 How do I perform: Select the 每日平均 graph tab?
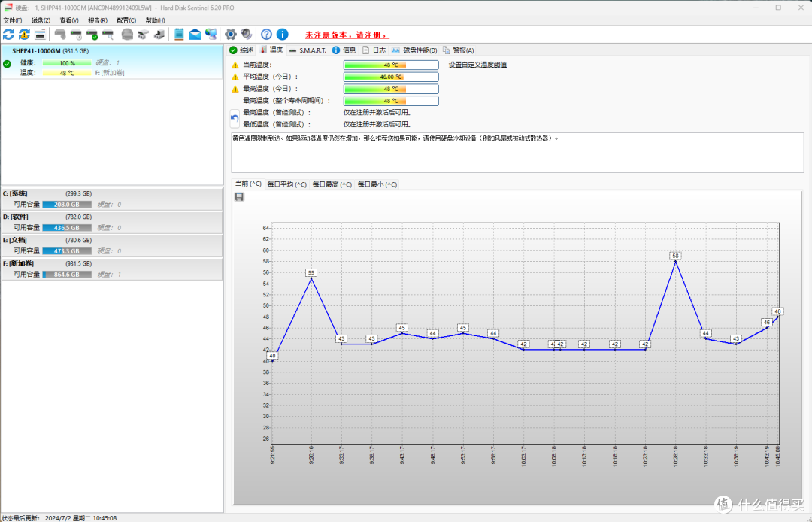point(287,184)
